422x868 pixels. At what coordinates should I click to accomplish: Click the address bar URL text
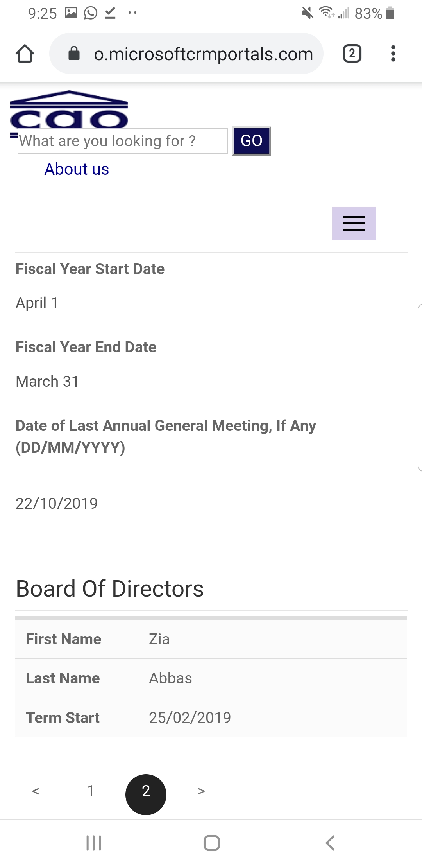[203, 54]
